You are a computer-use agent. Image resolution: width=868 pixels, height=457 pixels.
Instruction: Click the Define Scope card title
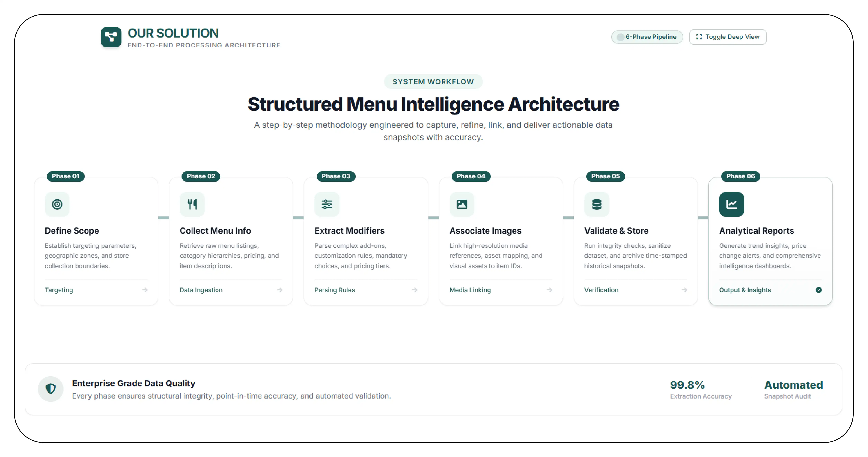point(72,231)
